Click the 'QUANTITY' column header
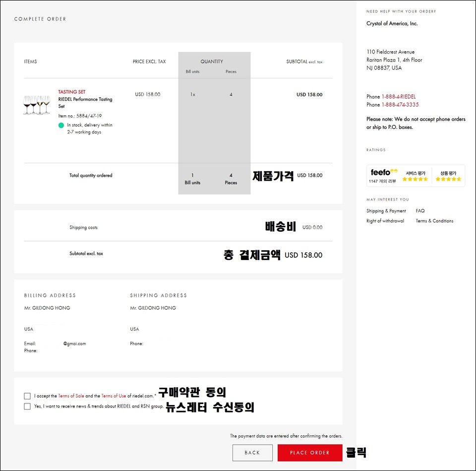476x471 pixels. coord(212,62)
